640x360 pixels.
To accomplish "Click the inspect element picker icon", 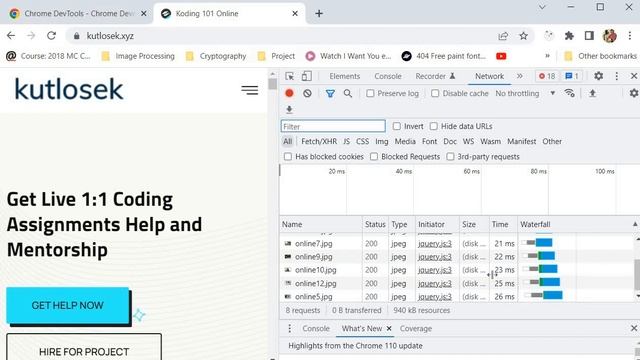I will 289,76.
